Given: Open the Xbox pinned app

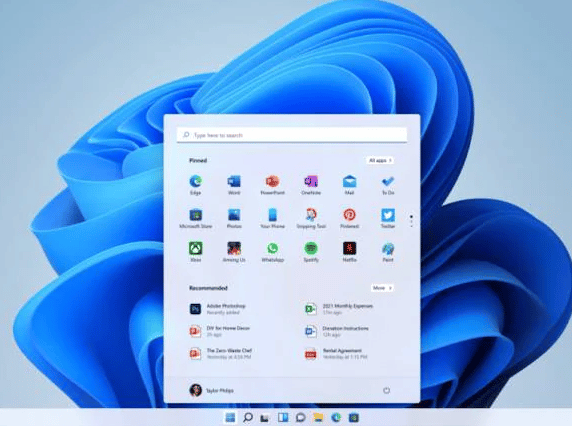Looking at the screenshot, I should 196,252.
